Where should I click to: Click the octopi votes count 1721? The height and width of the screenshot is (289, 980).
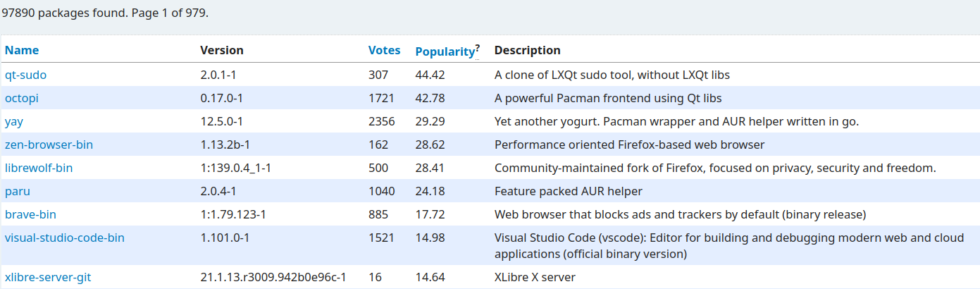[381, 98]
